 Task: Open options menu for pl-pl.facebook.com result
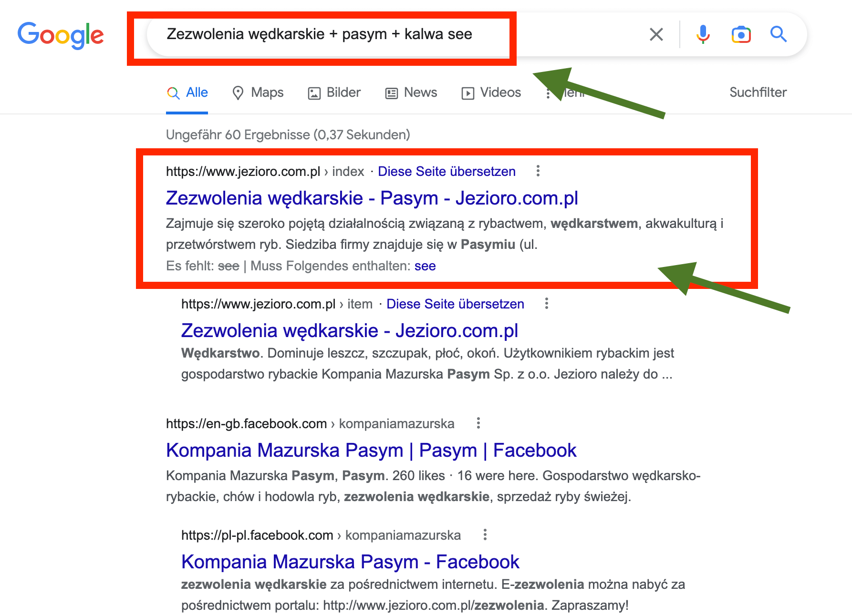(x=485, y=535)
